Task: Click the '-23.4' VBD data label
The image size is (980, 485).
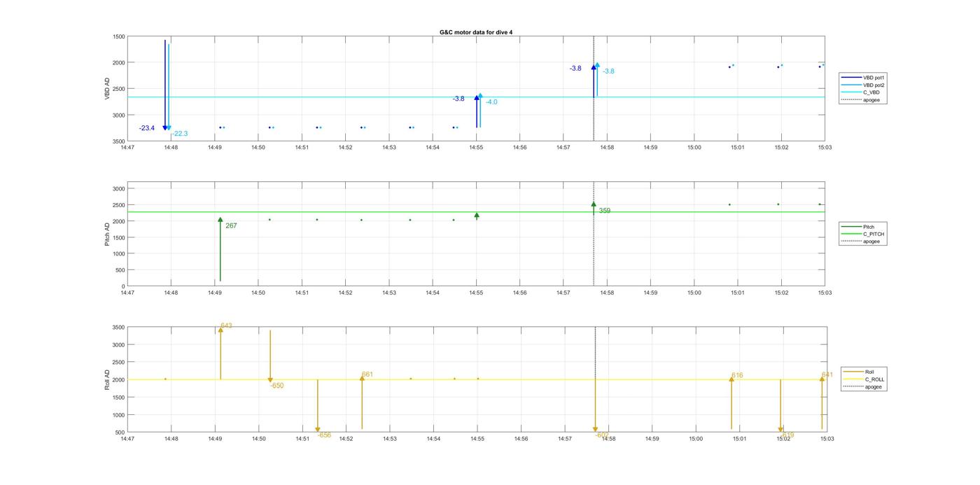Action: click(147, 128)
